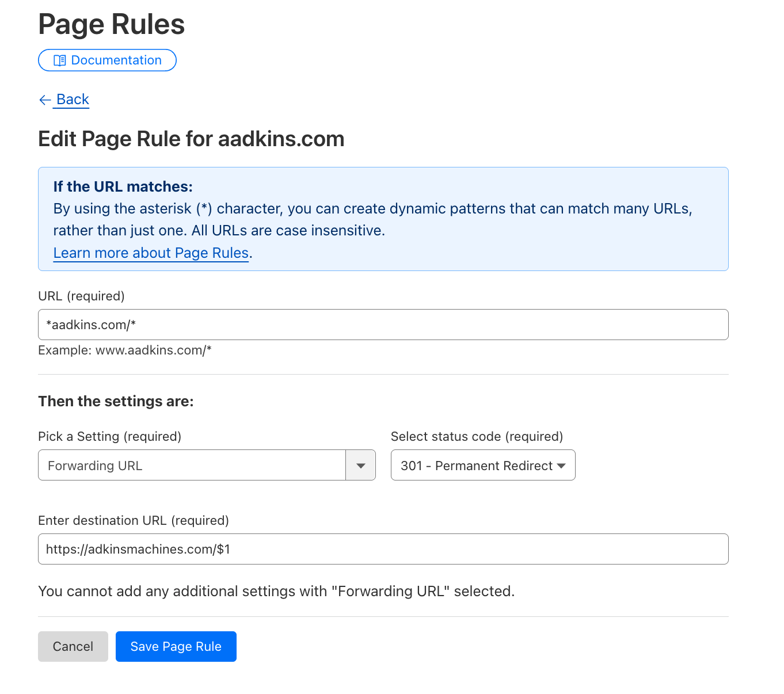Focus the destination URL input field
Image resolution: width=784 pixels, height=694 pixels.
(383, 549)
